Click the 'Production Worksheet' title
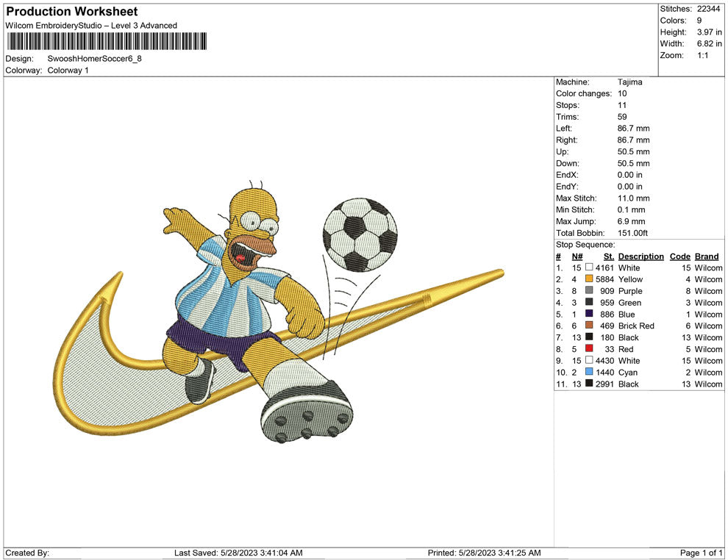The height and width of the screenshot is (560, 728). coord(72,12)
